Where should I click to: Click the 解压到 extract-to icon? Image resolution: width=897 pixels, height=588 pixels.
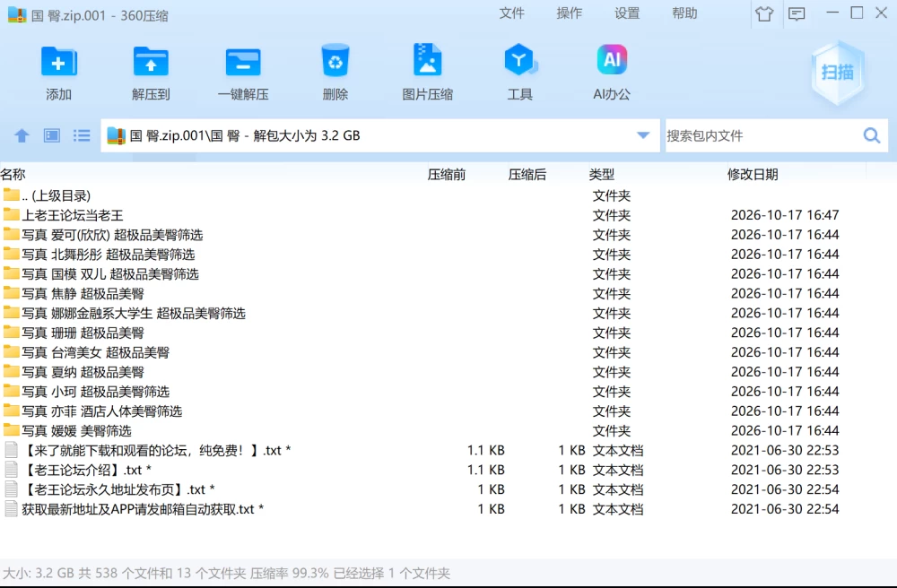point(151,62)
